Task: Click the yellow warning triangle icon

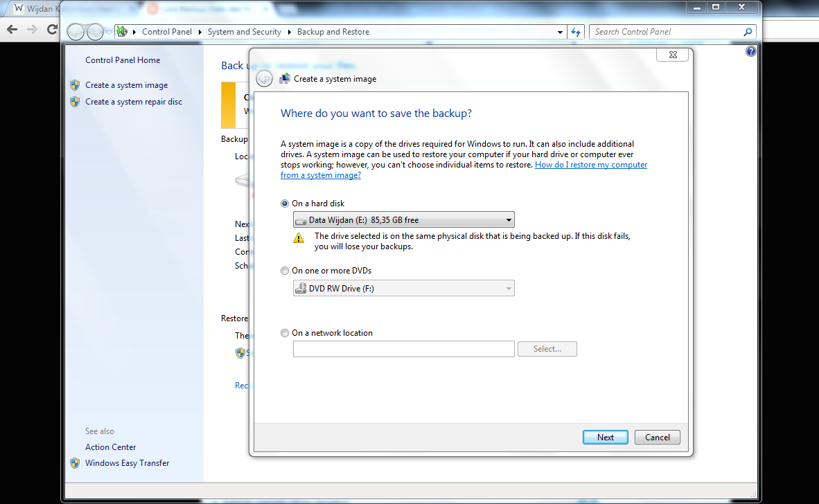Action: [x=299, y=237]
